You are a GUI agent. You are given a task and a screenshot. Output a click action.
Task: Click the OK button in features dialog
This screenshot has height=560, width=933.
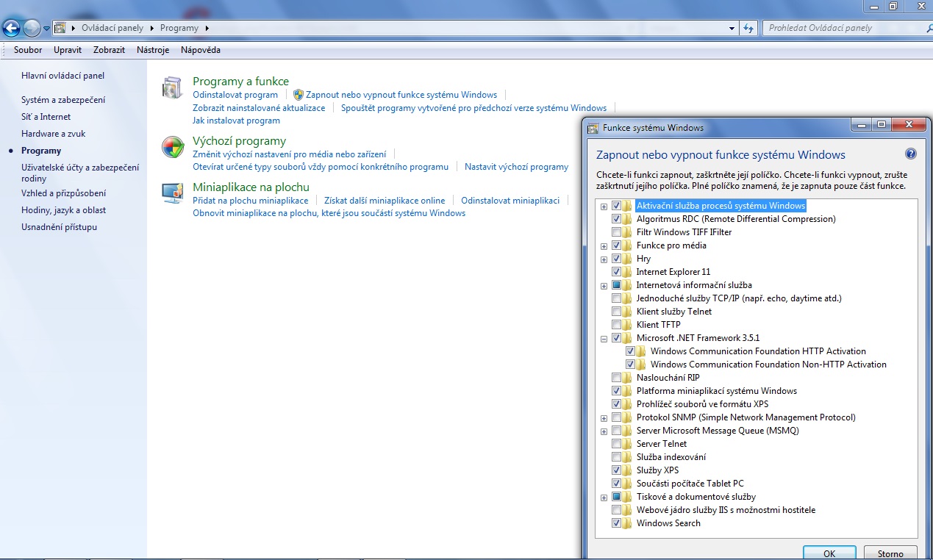click(829, 553)
